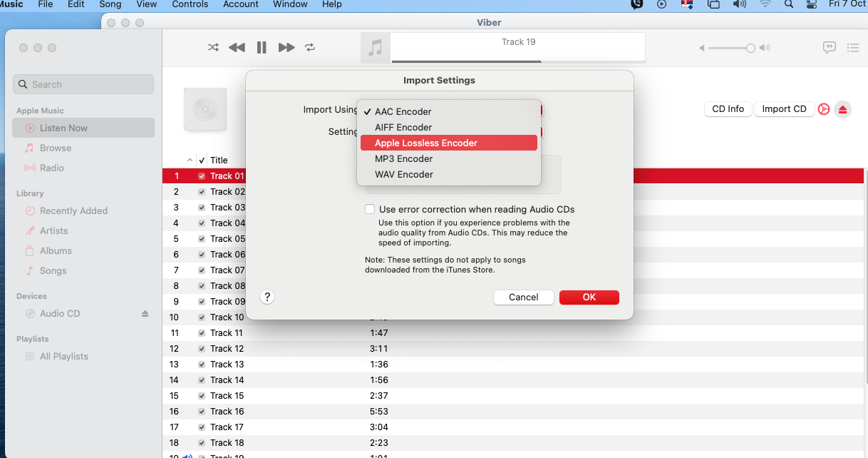Image resolution: width=868 pixels, height=458 pixels.
Task: Click the help question mark button
Action: (267, 297)
